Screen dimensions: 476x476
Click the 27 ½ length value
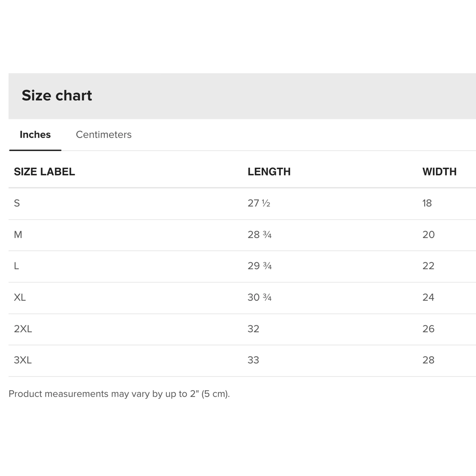pos(259,203)
